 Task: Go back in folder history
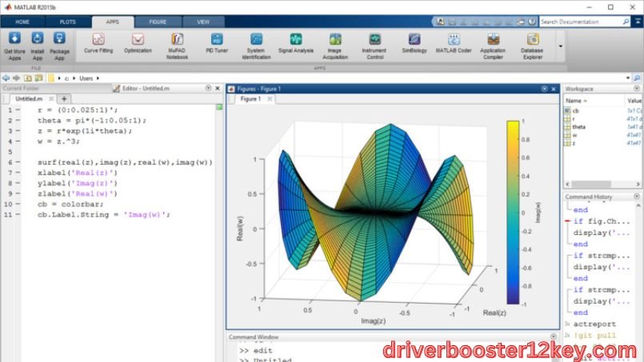coord(6,78)
